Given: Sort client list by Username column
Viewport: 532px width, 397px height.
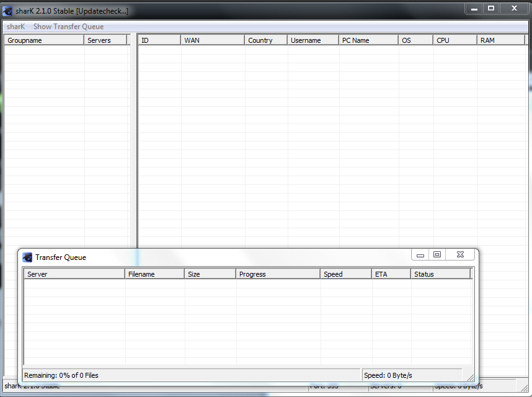Looking at the screenshot, I should (x=313, y=40).
